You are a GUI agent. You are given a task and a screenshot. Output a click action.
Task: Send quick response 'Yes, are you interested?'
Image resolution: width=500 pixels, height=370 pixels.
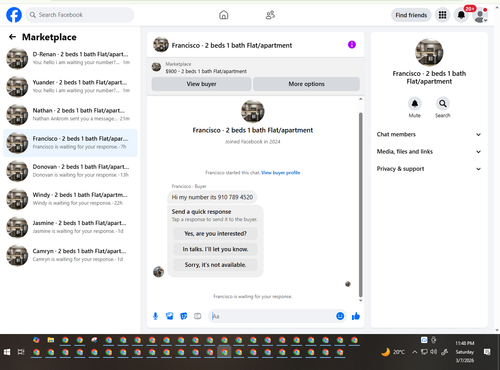click(215, 234)
